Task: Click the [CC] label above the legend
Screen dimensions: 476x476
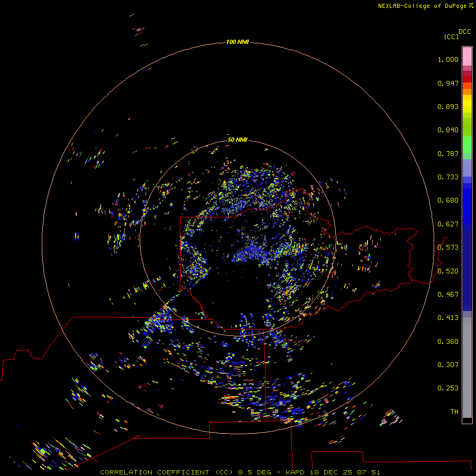Action: [451, 36]
